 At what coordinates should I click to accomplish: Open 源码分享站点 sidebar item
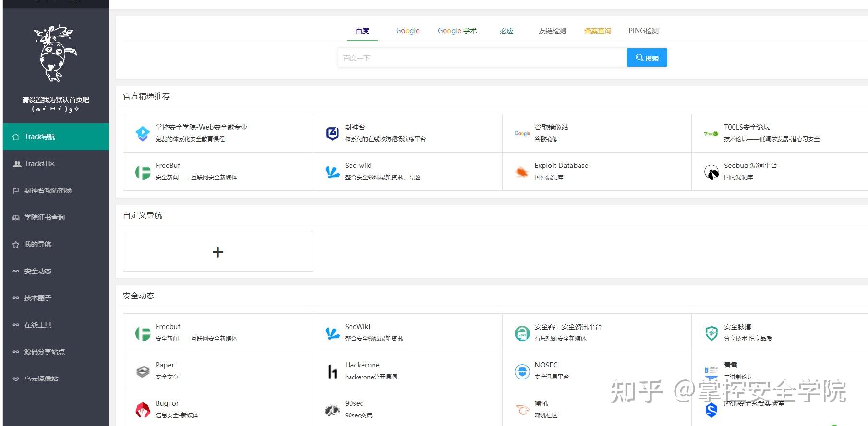(x=56, y=352)
